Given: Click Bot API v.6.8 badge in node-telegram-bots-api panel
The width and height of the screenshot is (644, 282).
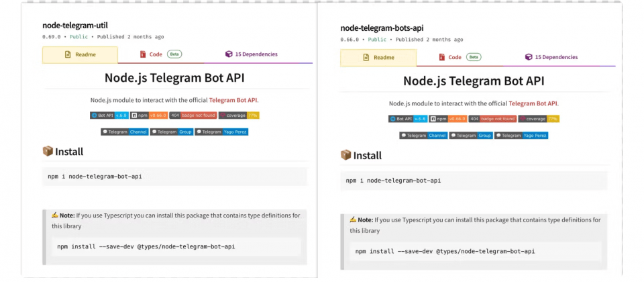Looking at the screenshot, I should [408, 119].
